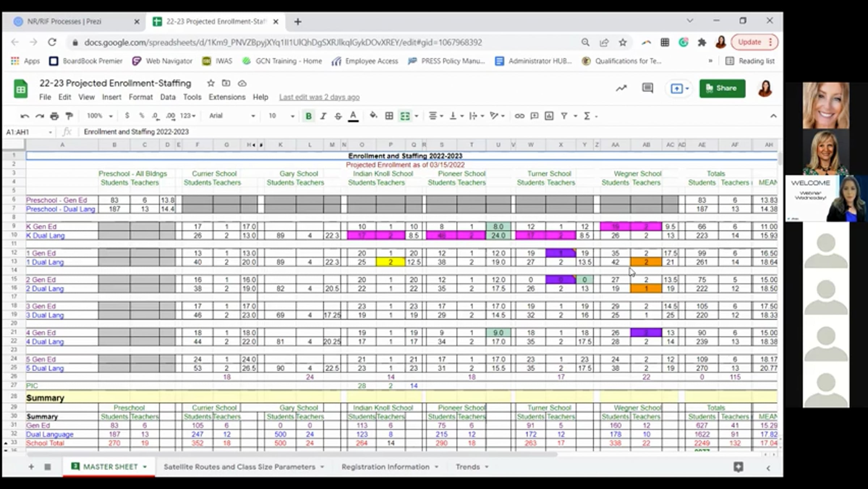Open the Fill color paint bucket
The height and width of the screenshot is (489, 868).
pyautogui.click(x=373, y=116)
